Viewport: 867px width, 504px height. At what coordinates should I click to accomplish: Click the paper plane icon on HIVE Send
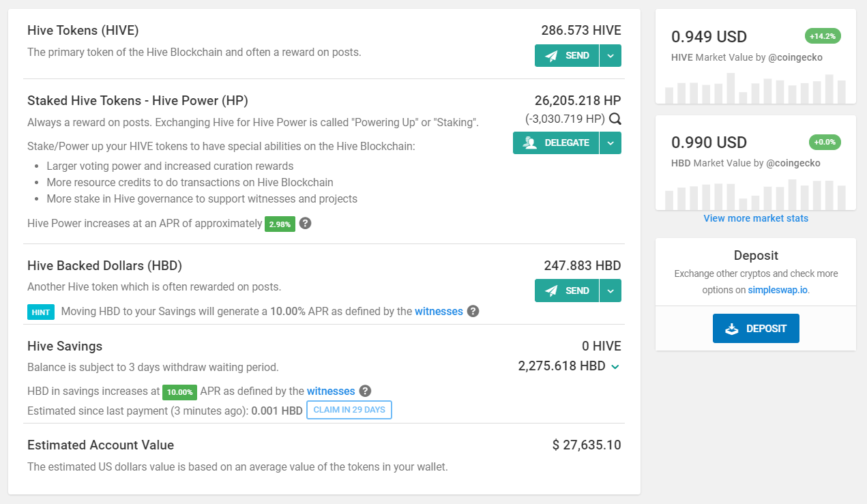coord(552,56)
